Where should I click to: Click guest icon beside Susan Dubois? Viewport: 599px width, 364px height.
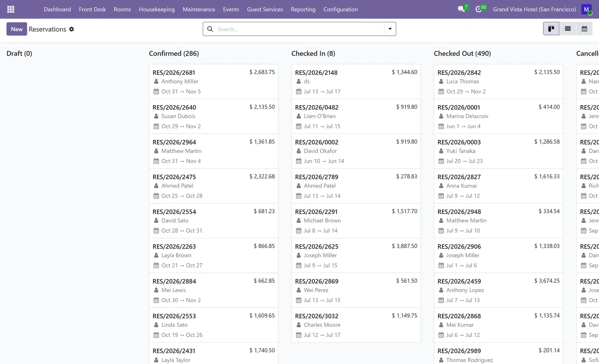click(x=156, y=116)
